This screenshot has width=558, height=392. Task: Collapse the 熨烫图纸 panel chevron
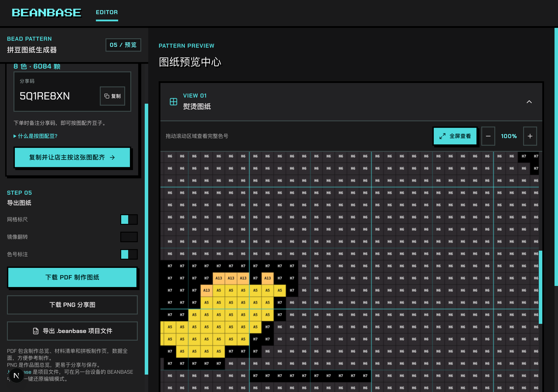point(529,101)
